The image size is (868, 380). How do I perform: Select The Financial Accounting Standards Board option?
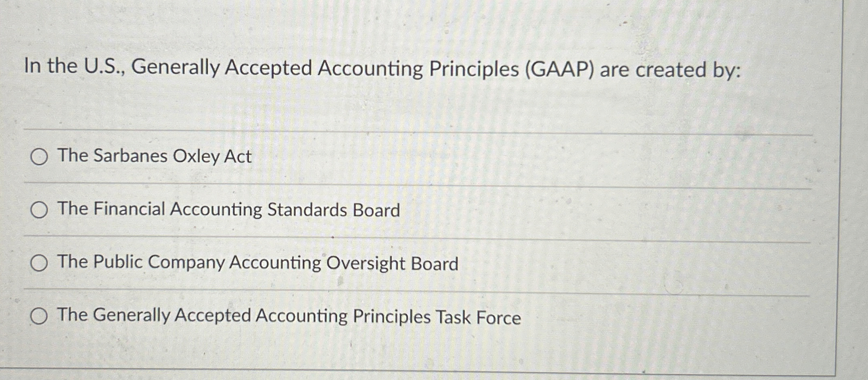coord(39,210)
